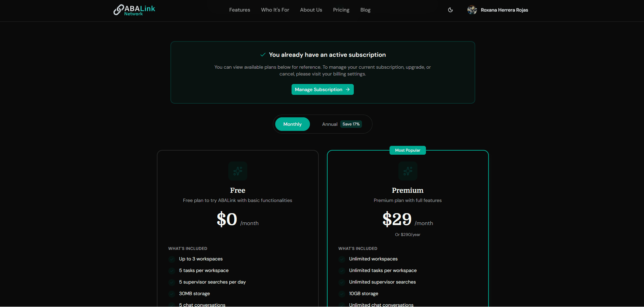Click the $29 price text
Viewport: 644px width, 307px height.
pos(397,219)
